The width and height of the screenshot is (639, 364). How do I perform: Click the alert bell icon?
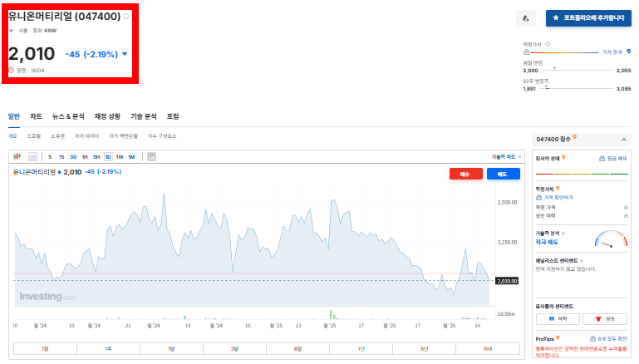[x=526, y=18]
